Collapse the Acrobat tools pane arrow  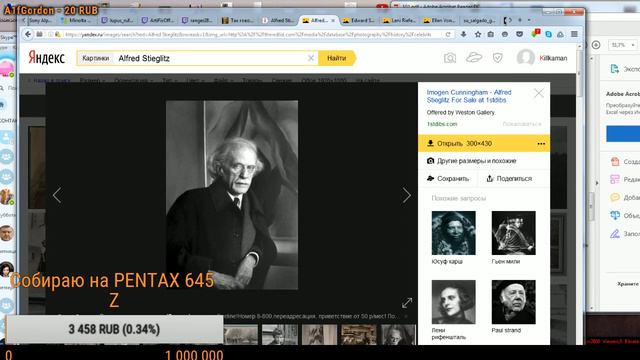pyautogui.click(x=596, y=183)
